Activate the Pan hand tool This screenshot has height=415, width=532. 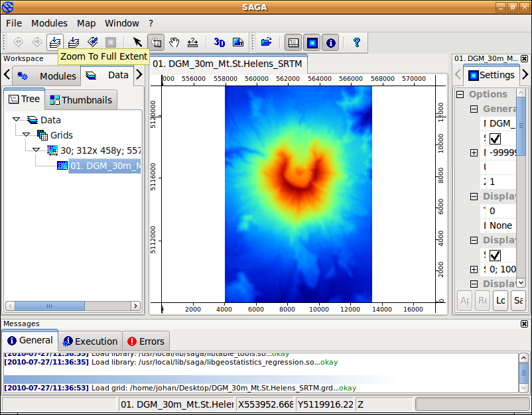174,42
